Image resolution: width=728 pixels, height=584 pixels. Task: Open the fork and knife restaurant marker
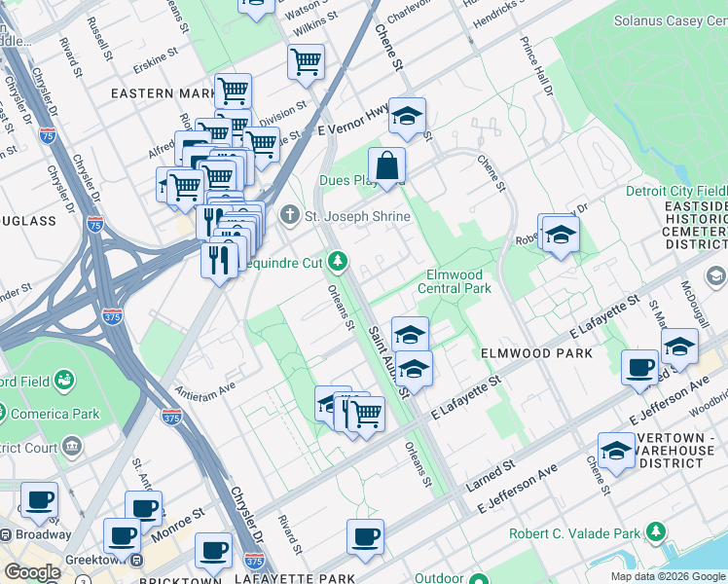(x=217, y=259)
